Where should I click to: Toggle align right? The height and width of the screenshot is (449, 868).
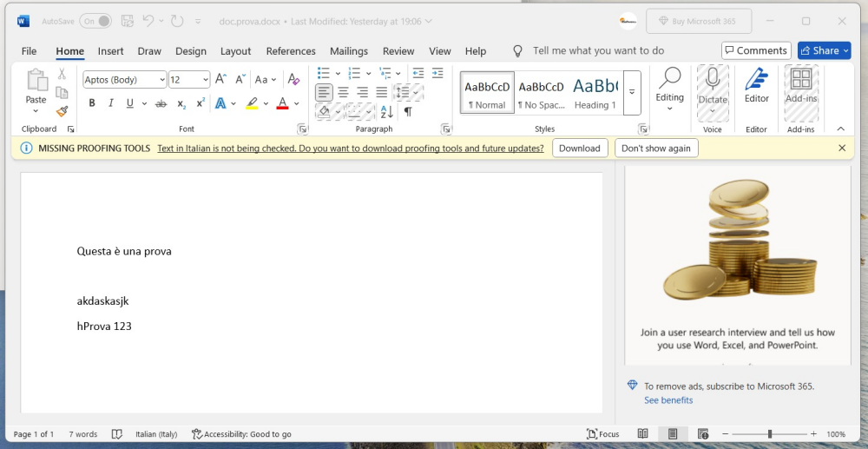363,92
